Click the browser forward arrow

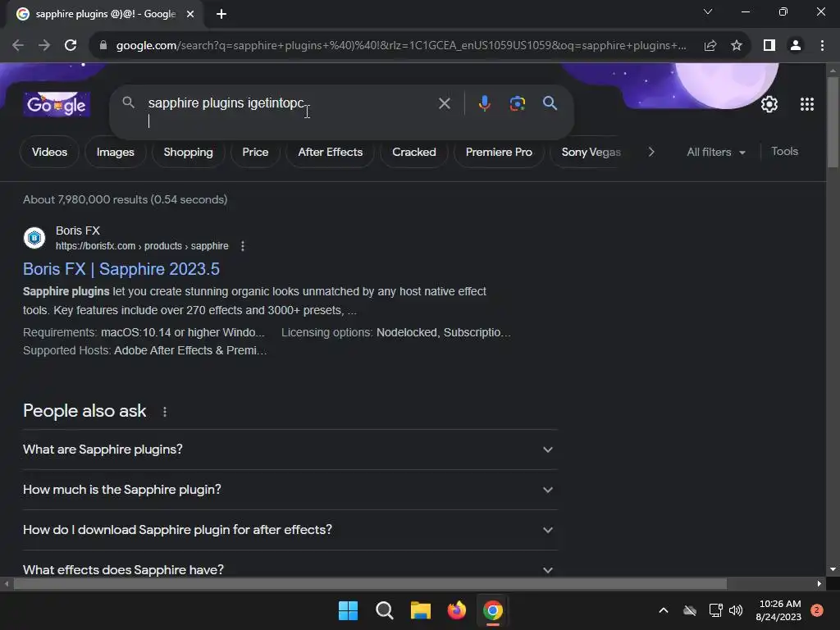[44, 46]
